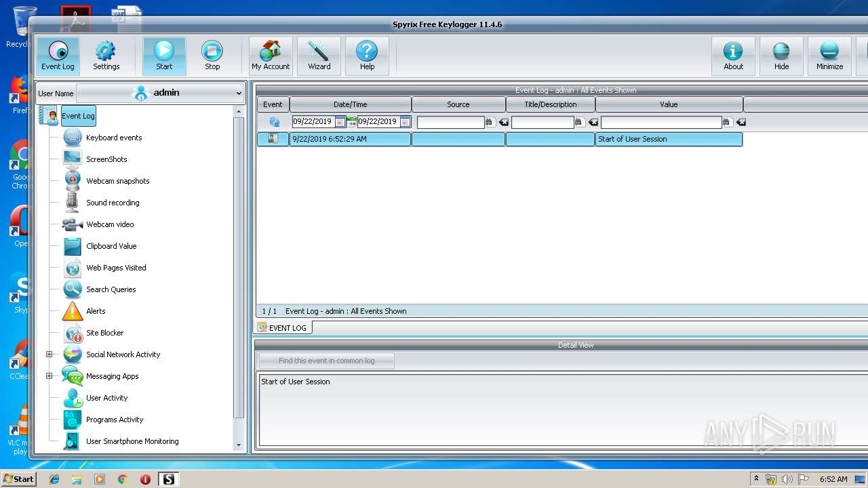Open Programs Activity category
868x488 pixels.
tap(115, 420)
